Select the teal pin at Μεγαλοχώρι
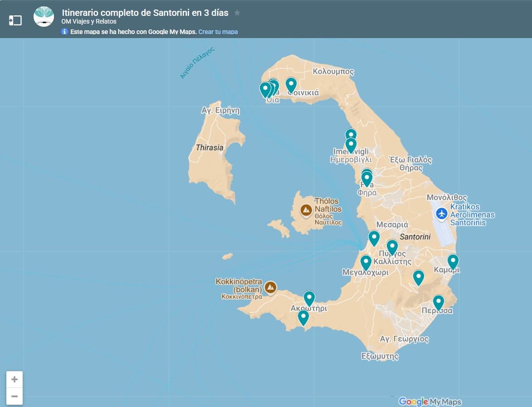This screenshot has height=407, width=532. pos(366,262)
